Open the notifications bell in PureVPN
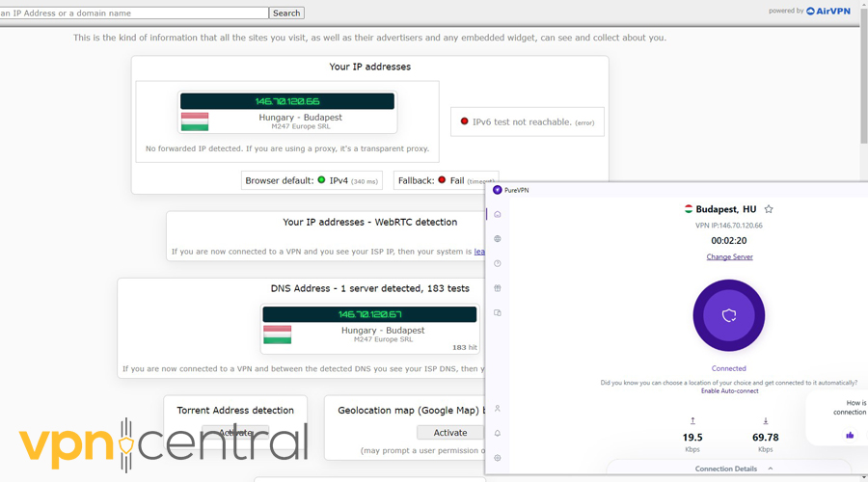This screenshot has height=482, width=868. click(497, 433)
